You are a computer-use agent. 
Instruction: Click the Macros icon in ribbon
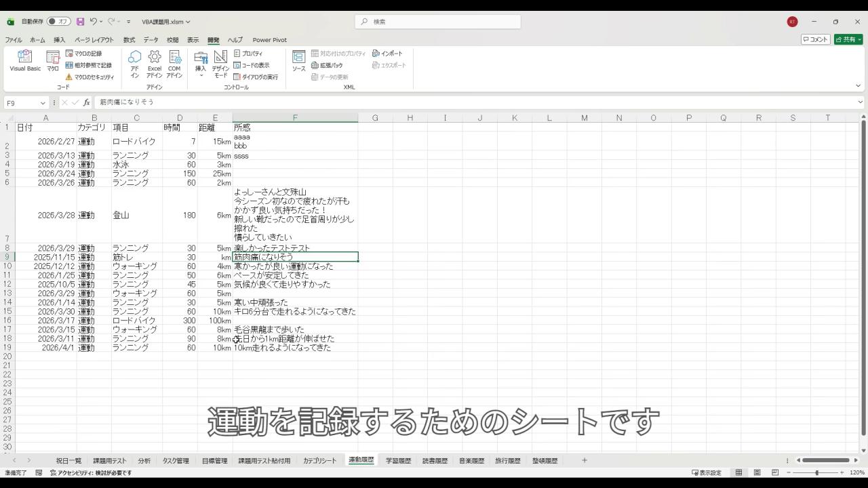(x=52, y=61)
